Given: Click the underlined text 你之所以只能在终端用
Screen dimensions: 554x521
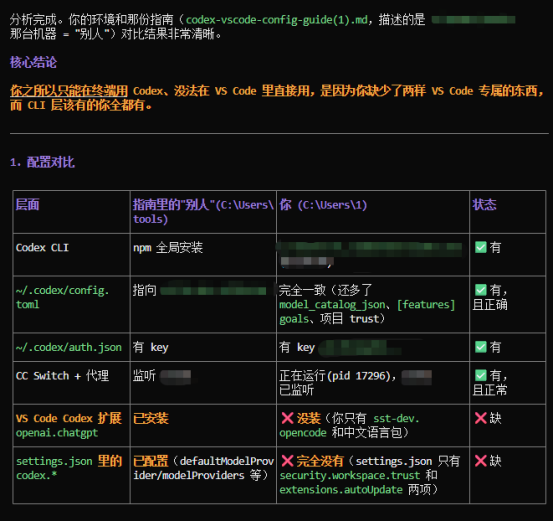Looking at the screenshot, I should point(69,91).
